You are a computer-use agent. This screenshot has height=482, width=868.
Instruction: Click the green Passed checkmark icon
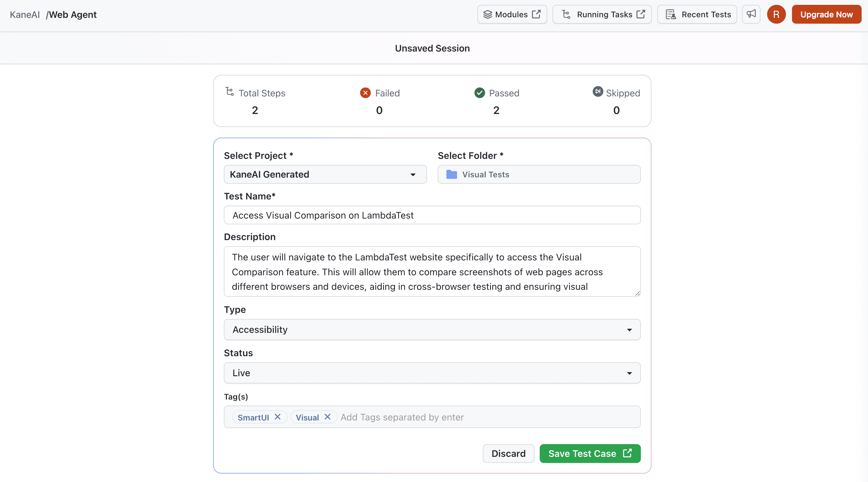pos(479,93)
